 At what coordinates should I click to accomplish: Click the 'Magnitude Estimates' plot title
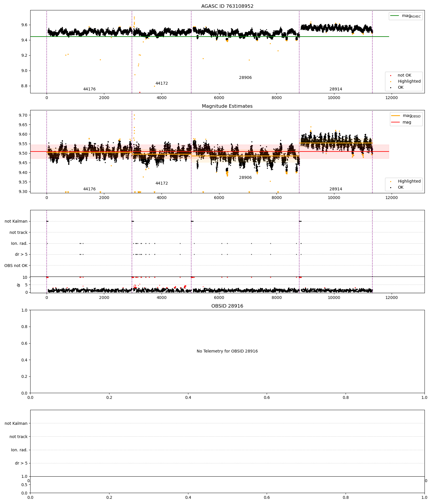227,106
